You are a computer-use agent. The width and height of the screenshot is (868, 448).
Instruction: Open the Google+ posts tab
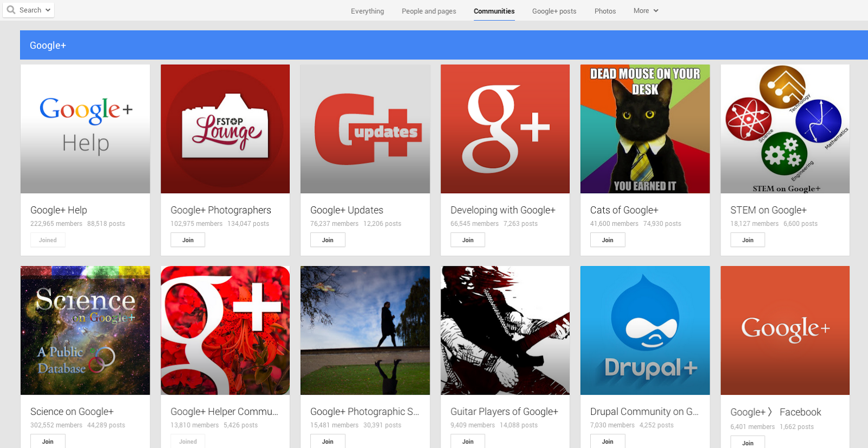tap(554, 11)
